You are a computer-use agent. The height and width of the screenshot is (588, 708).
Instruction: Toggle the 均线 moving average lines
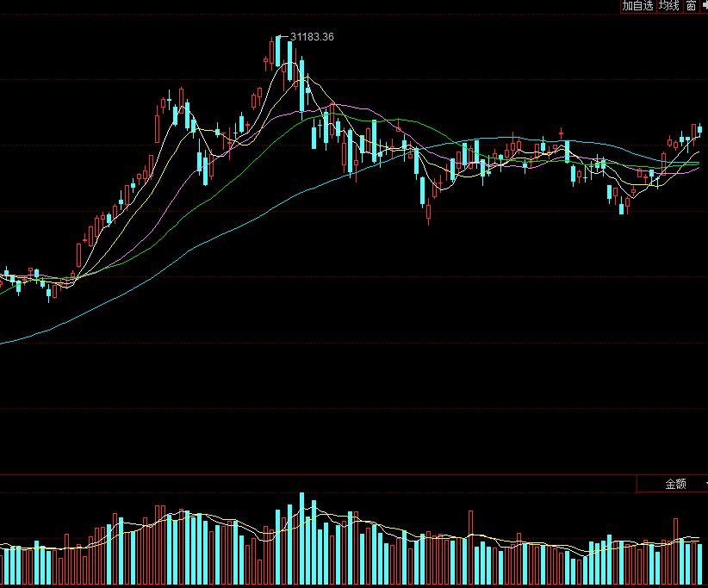[668, 6]
